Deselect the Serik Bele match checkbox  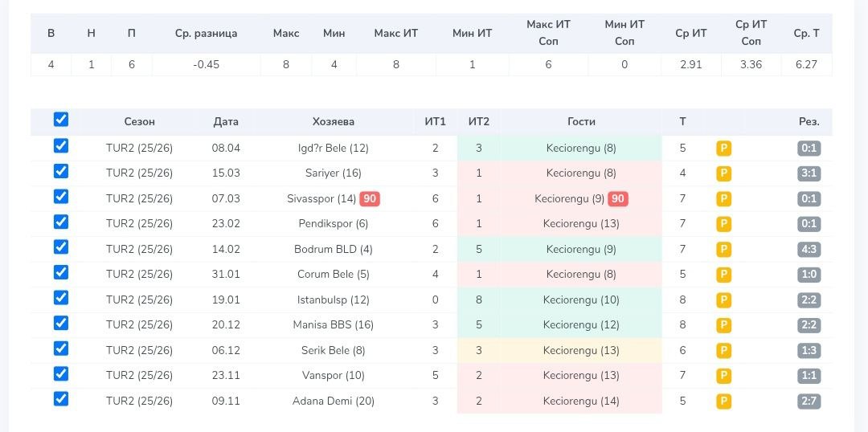(x=61, y=348)
